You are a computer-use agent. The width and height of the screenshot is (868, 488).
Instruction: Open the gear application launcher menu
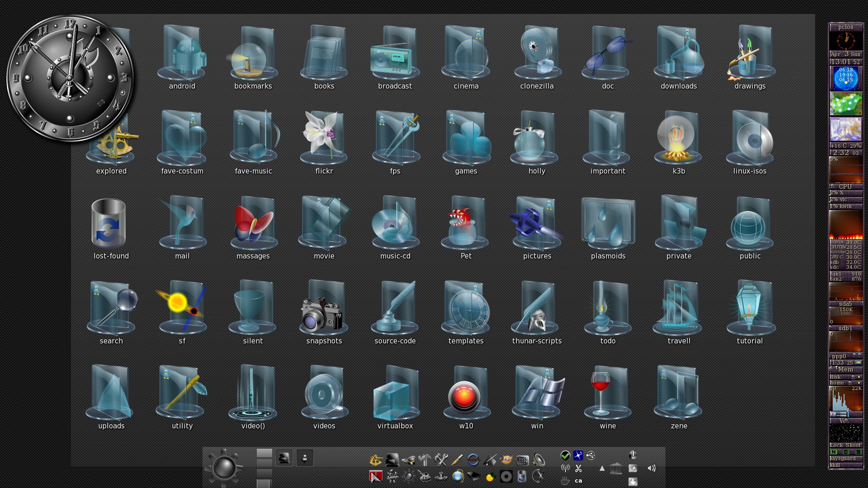coord(224,468)
